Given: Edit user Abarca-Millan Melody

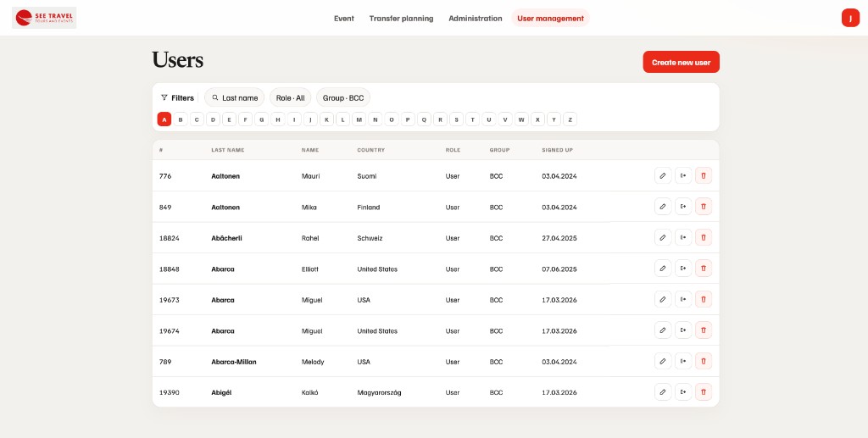Looking at the screenshot, I should pos(663,361).
